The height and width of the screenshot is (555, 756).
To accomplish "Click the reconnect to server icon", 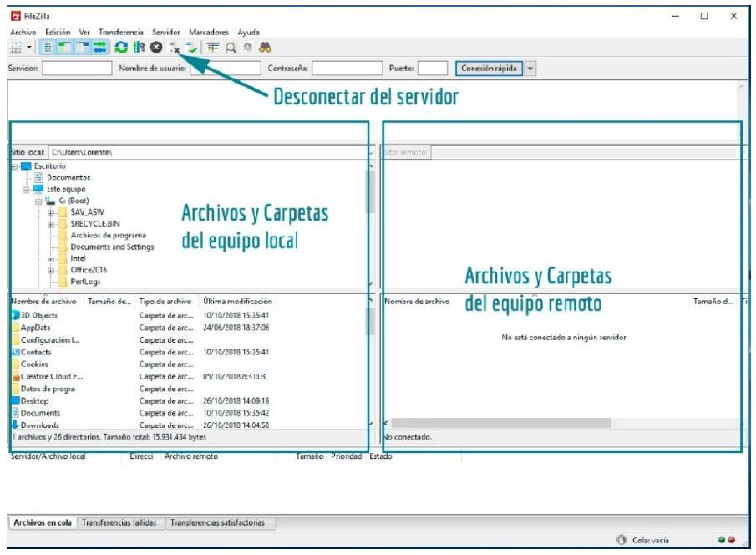I will click(x=191, y=48).
